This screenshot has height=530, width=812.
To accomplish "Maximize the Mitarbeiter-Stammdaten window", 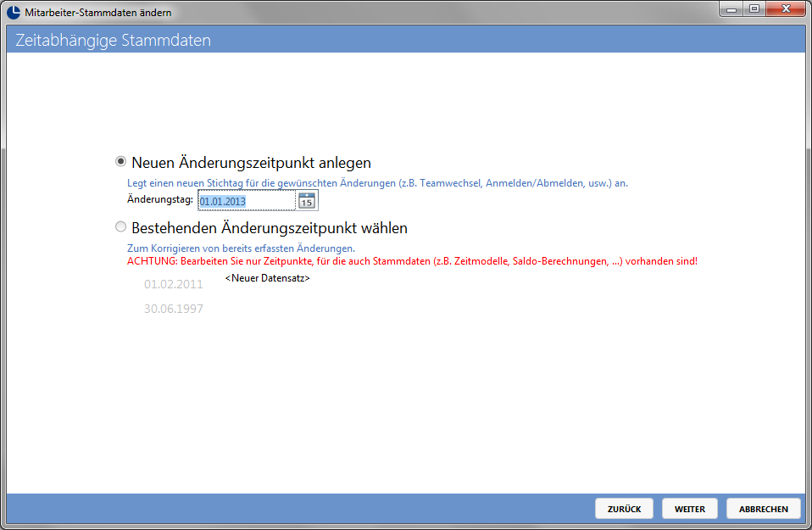I will coord(754,9).
